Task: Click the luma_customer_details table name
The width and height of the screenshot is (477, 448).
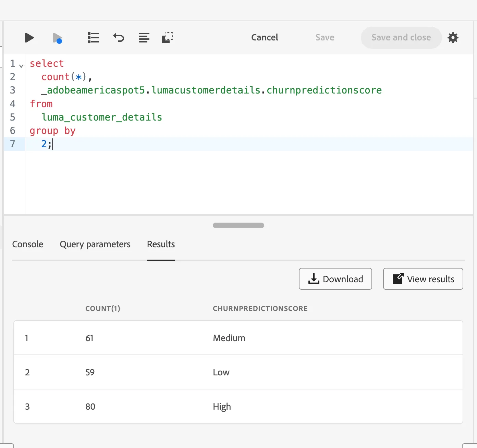Action: coord(102,117)
